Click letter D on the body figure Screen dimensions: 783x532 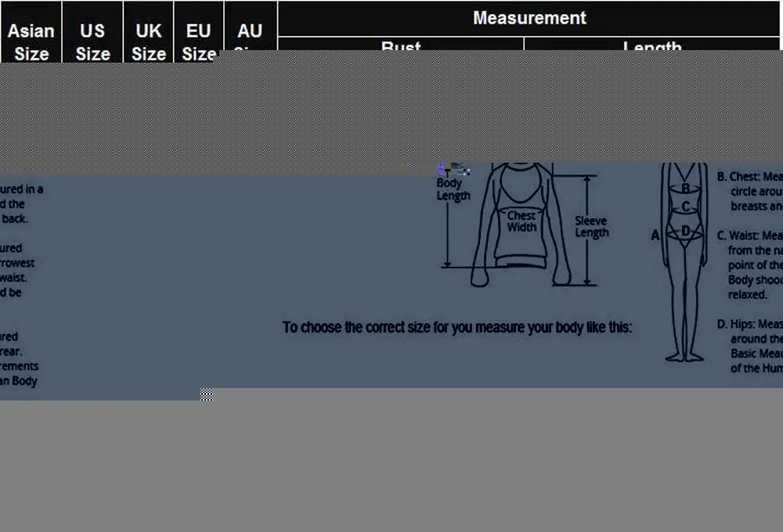click(686, 231)
